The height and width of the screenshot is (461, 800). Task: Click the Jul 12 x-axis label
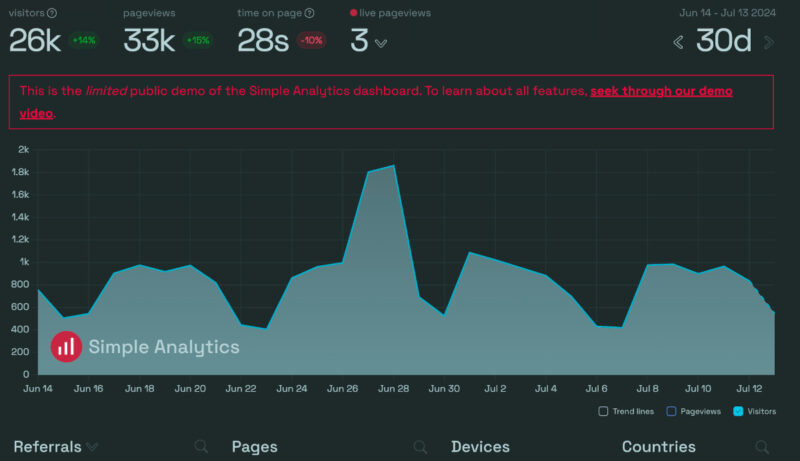(749, 389)
